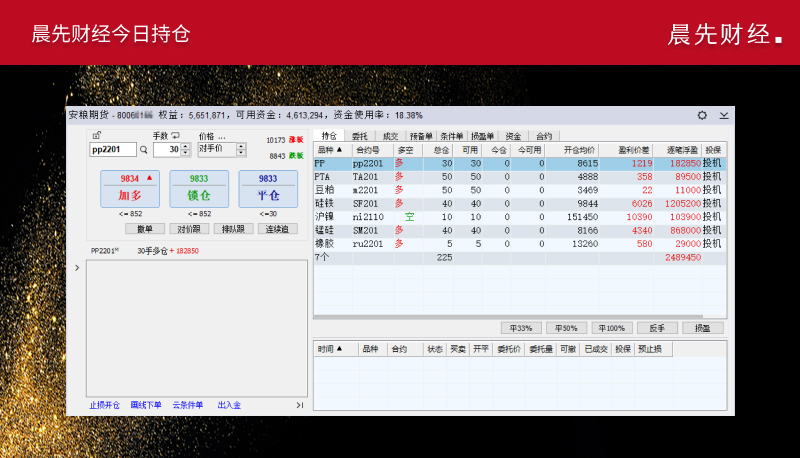Open the settings gear icon

pyautogui.click(x=702, y=116)
